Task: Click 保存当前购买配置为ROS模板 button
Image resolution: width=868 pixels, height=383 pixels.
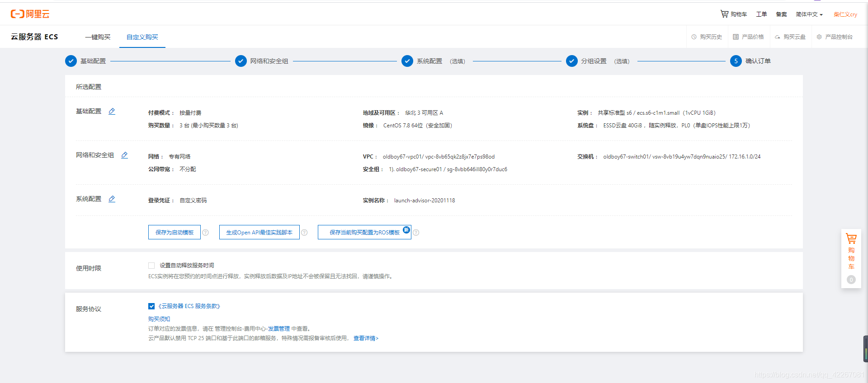Action: (x=364, y=232)
